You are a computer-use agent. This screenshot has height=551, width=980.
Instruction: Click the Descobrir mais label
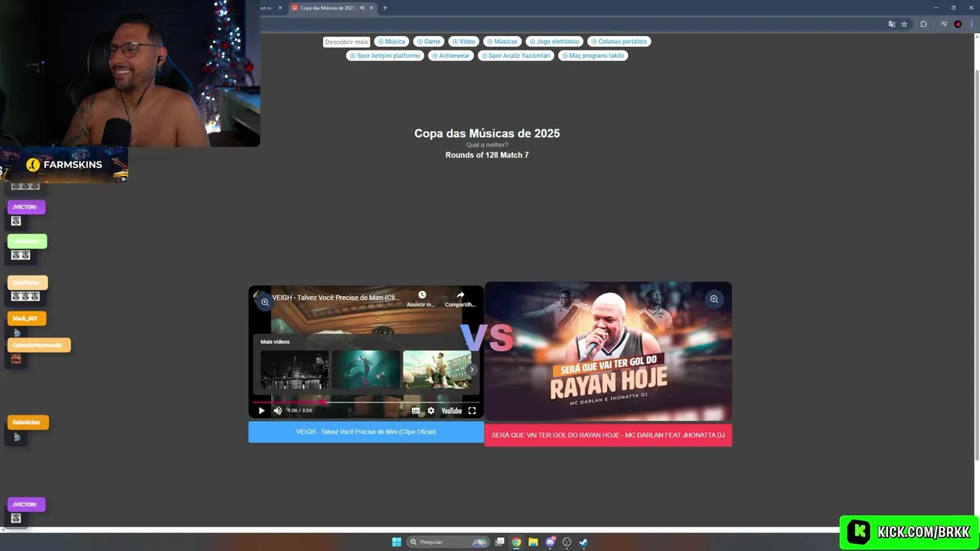click(346, 42)
